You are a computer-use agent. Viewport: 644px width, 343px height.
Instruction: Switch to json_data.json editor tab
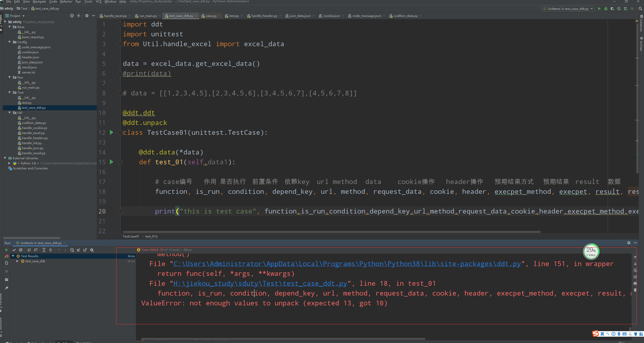tap(300, 16)
